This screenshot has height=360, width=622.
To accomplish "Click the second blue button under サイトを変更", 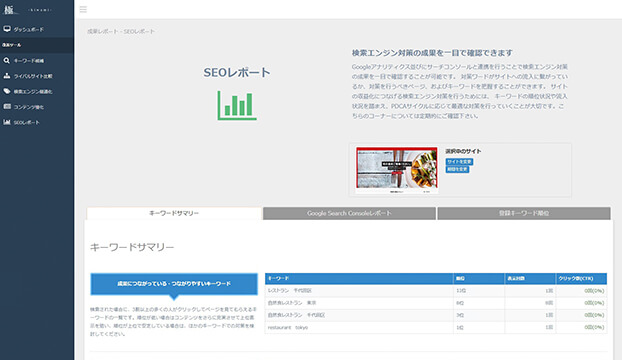I will 457,169.
